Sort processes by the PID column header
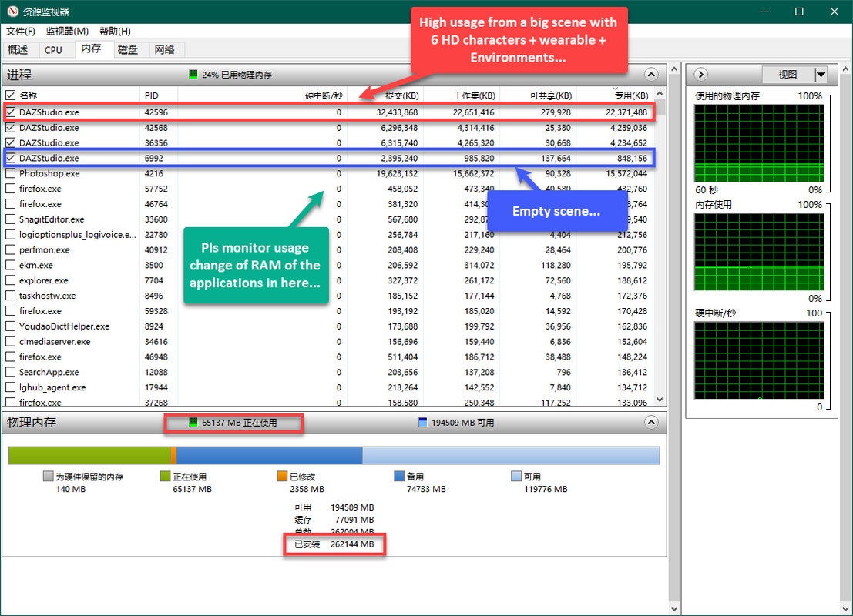The width and height of the screenshot is (853, 616). click(x=152, y=95)
